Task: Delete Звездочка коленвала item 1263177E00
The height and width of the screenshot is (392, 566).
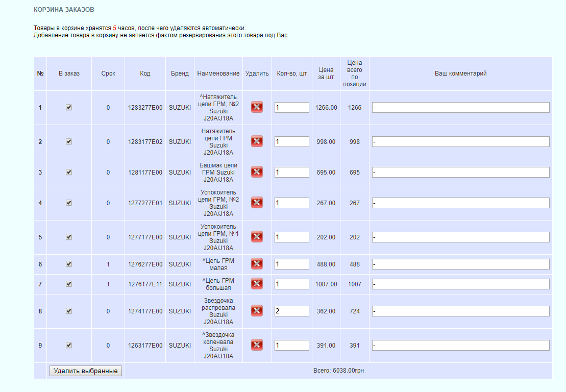Action: click(x=257, y=345)
